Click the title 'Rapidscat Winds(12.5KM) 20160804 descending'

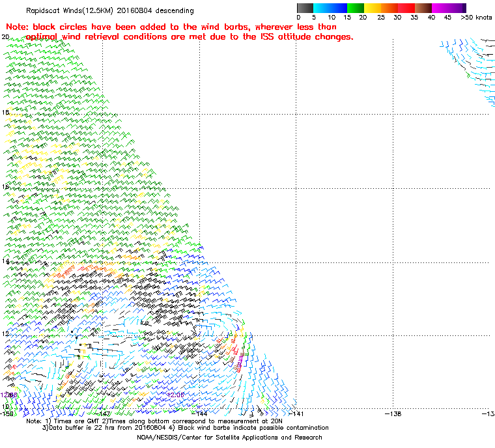pos(110,10)
